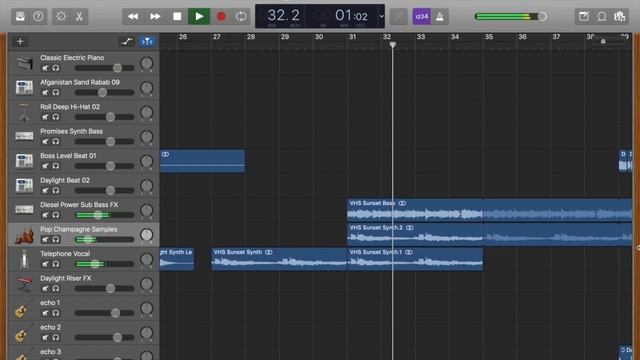Viewport: 640px width, 360px height.
Task: Toggle the purple Count-in 1234 button
Action: [422, 16]
